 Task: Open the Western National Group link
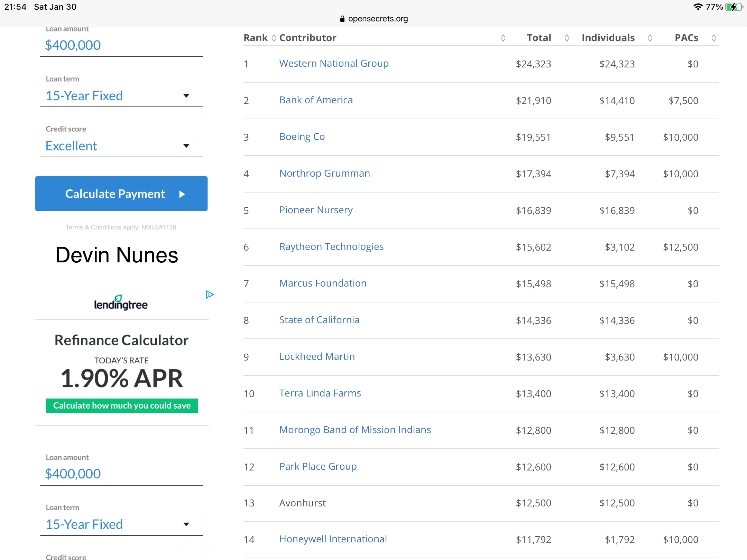[334, 64]
